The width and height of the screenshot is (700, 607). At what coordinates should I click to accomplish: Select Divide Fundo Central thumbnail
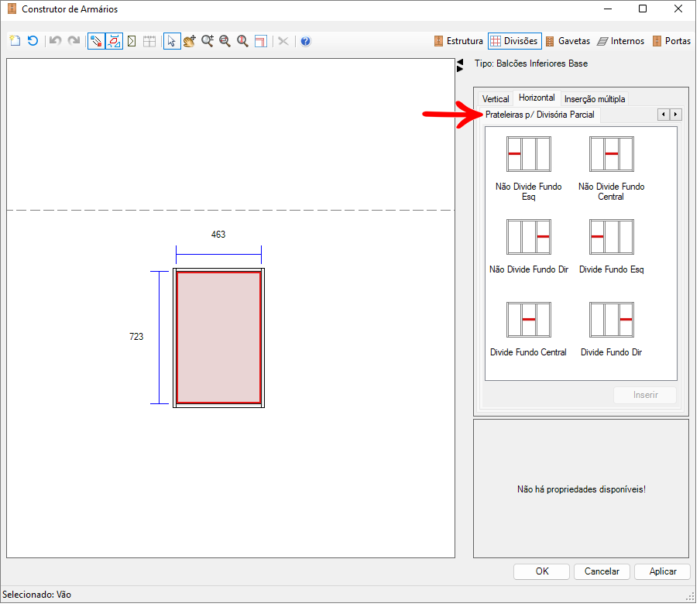[x=529, y=329]
